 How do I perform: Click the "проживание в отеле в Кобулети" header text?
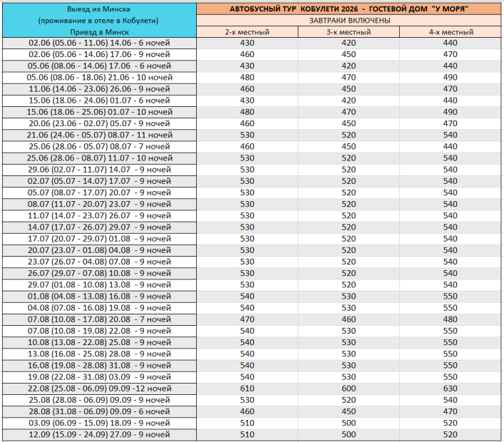pyautogui.click(x=98, y=21)
